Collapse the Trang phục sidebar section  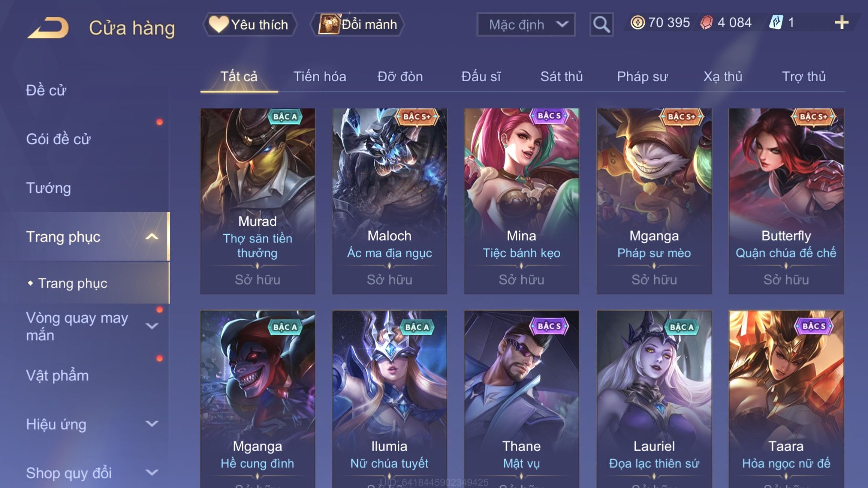152,237
